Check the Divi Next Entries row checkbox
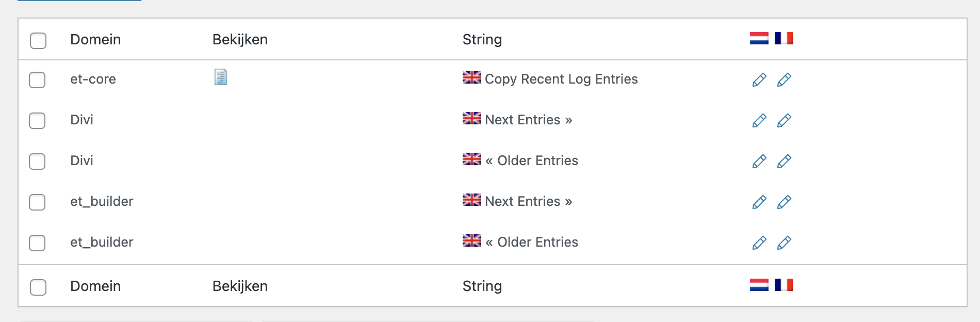Image resolution: width=980 pixels, height=322 pixels. (x=37, y=121)
